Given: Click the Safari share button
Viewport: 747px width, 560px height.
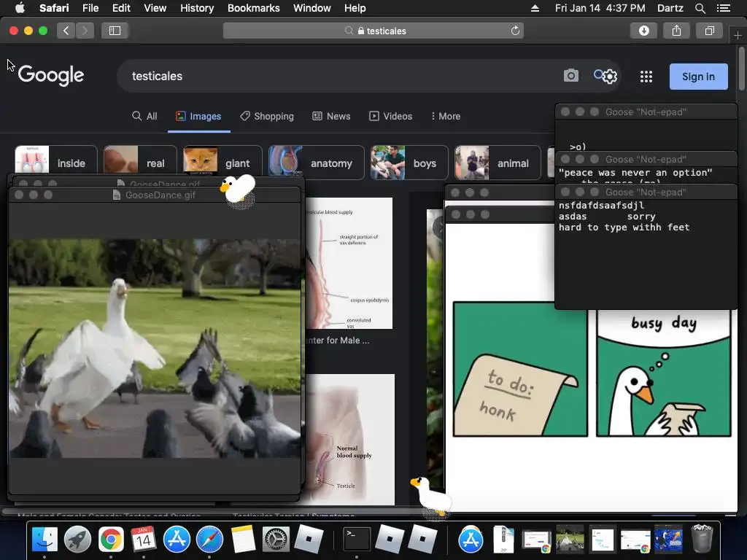Looking at the screenshot, I should [x=676, y=31].
